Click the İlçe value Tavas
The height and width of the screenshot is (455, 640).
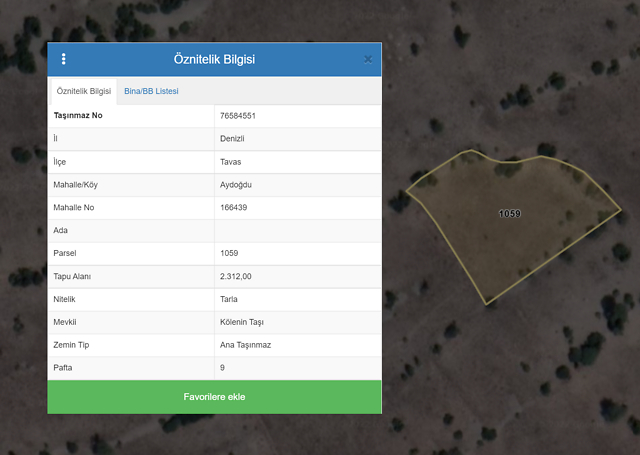click(231, 162)
